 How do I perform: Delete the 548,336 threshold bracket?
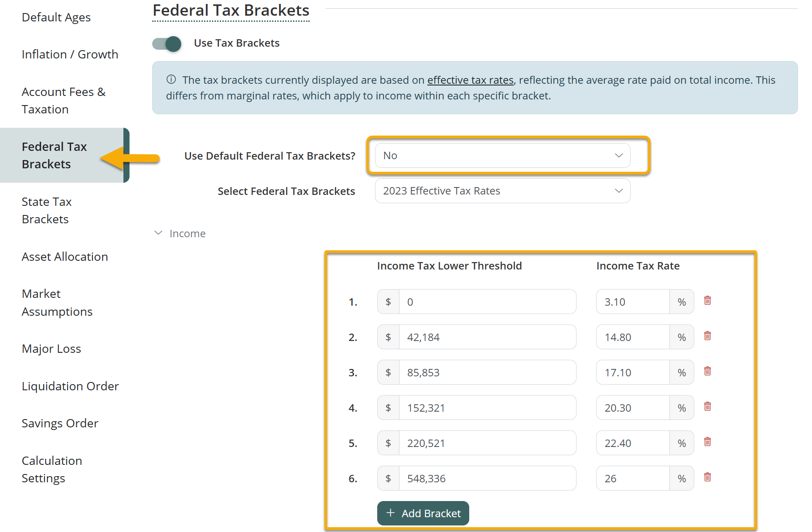click(x=707, y=477)
